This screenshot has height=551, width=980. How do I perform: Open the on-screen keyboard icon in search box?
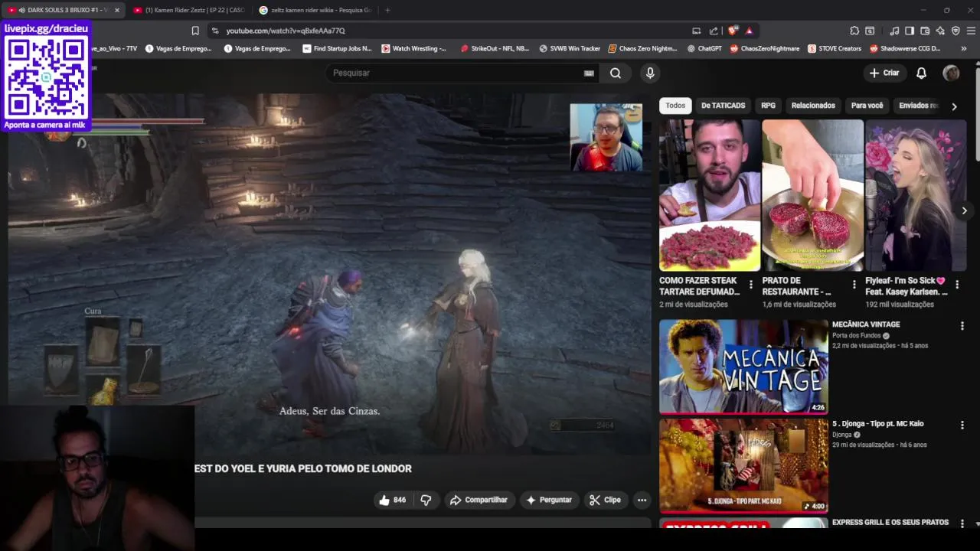click(589, 73)
